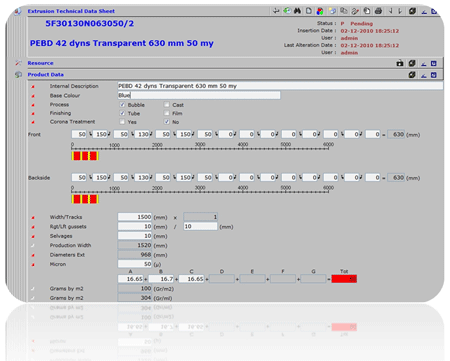Click the clipboard paste toolbar icon
The image size is (450, 361).
tap(367, 11)
